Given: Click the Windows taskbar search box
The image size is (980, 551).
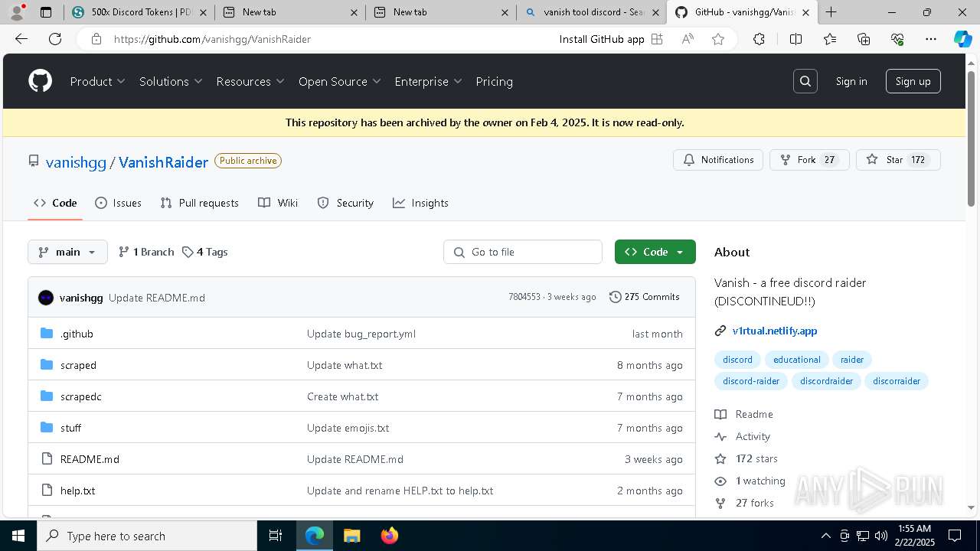Looking at the screenshot, I should pos(147,536).
